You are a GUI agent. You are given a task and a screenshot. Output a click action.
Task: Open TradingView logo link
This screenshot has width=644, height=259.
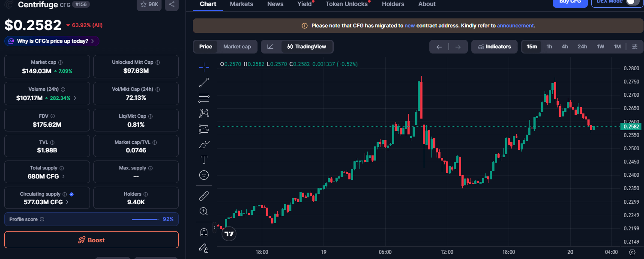[229, 234]
